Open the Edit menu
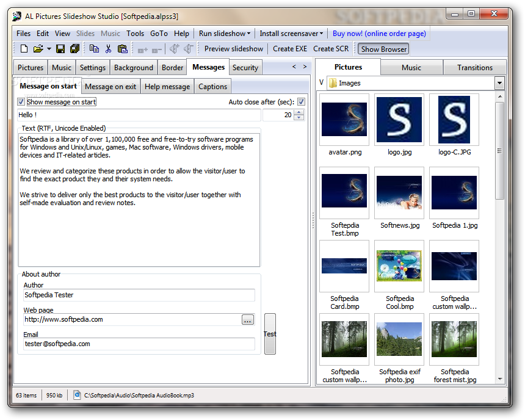The height and width of the screenshot is (420, 525). pos(43,34)
